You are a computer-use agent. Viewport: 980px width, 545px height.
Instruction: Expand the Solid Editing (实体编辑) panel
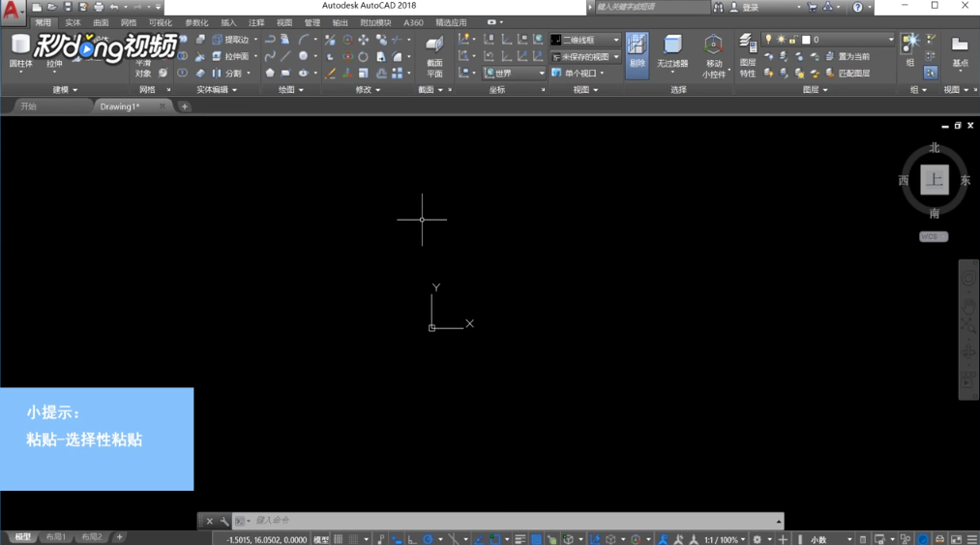click(217, 89)
